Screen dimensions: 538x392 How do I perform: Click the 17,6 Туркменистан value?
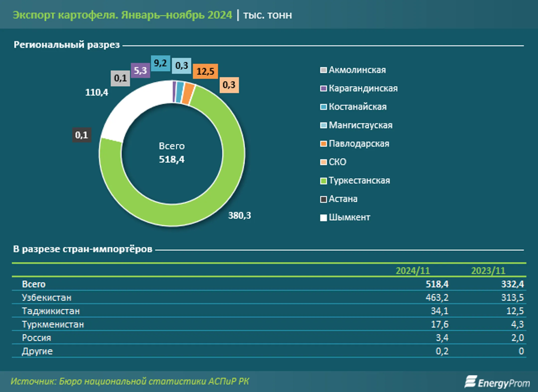pyautogui.click(x=440, y=325)
